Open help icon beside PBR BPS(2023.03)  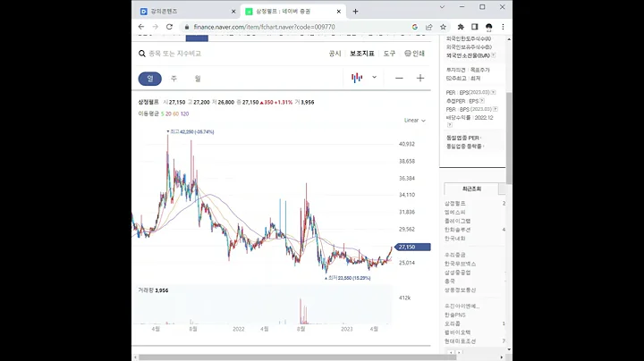click(x=496, y=109)
